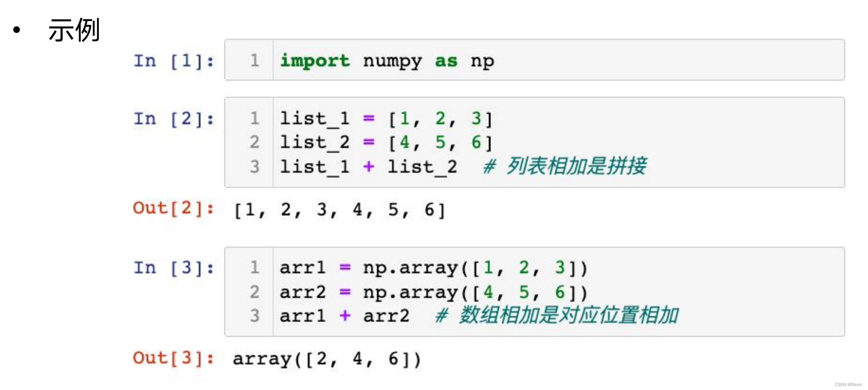Click the 'arr2 = np.array([4, 5, 6])' line
868x390 pixels.
[434, 292]
